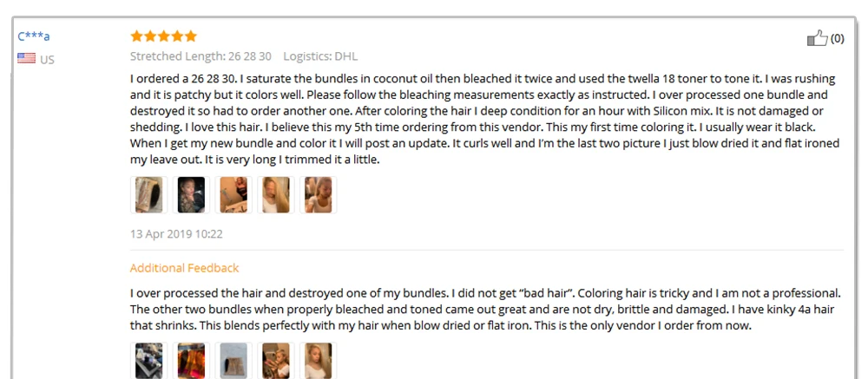View fourth additional feedback photo
Viewport: 868px width, 379px height.
point(276,360)
